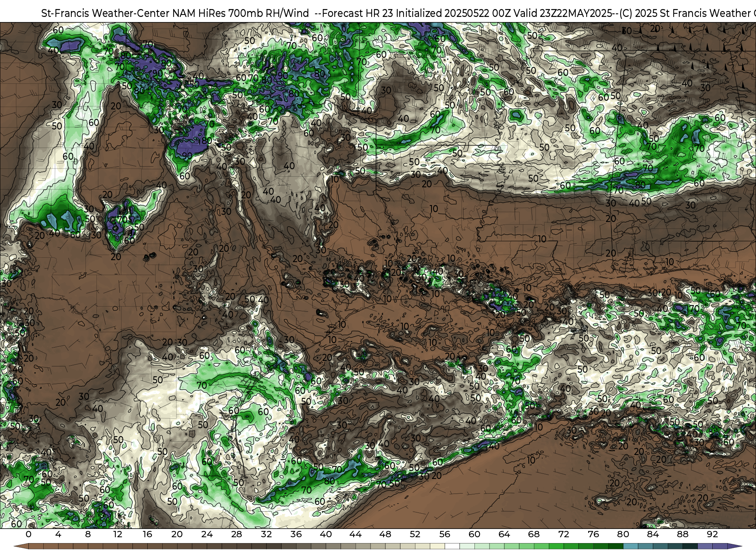Click the 'St-Francis Weather-Center' title text
The image size is (756, 551).
point(105,13)
